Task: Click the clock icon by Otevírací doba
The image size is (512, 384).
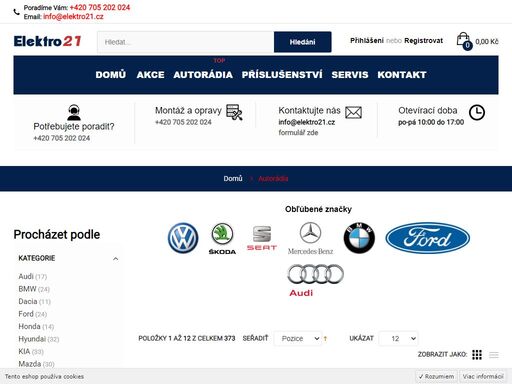Action: click(477, 112)
